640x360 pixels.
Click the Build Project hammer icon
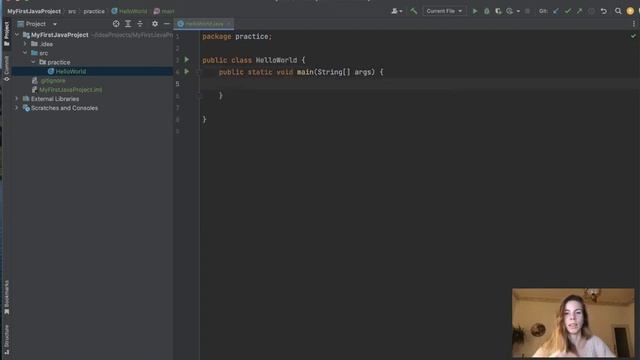(413, 11)
